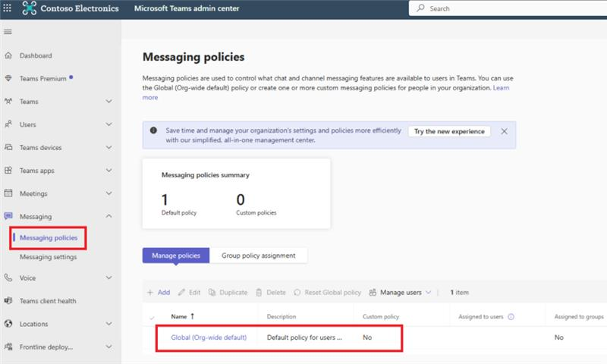Expand the Teams apps chevron
The image size is (607, 364).
(109, 170)
